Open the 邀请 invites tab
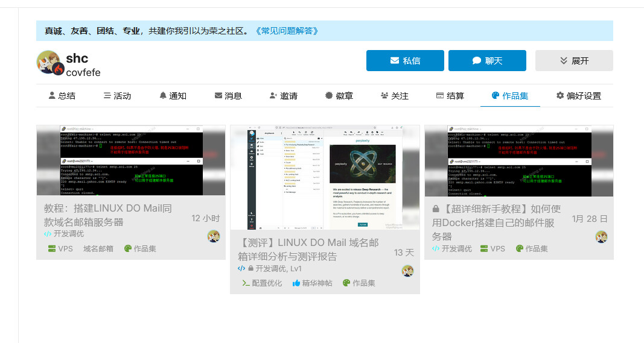The width and height of the screenshot is (644, 343). pos(284,96)
